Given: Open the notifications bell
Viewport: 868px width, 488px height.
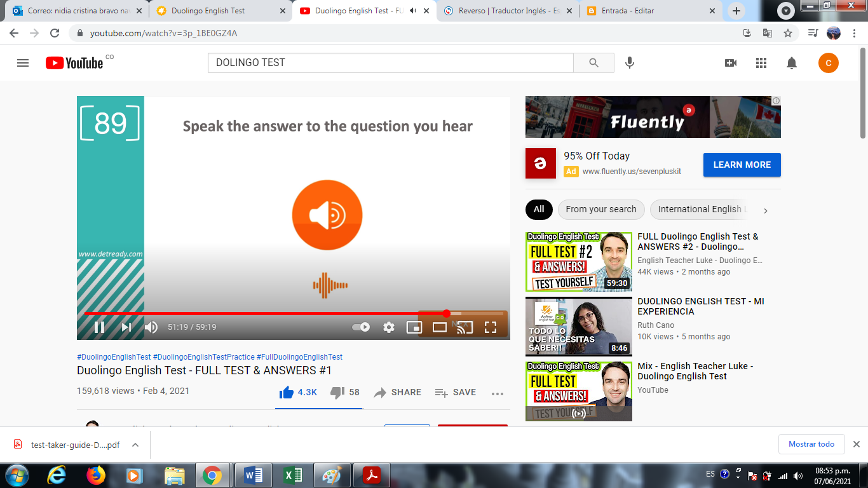Looking at the screenshot, I should click(792, 63).
